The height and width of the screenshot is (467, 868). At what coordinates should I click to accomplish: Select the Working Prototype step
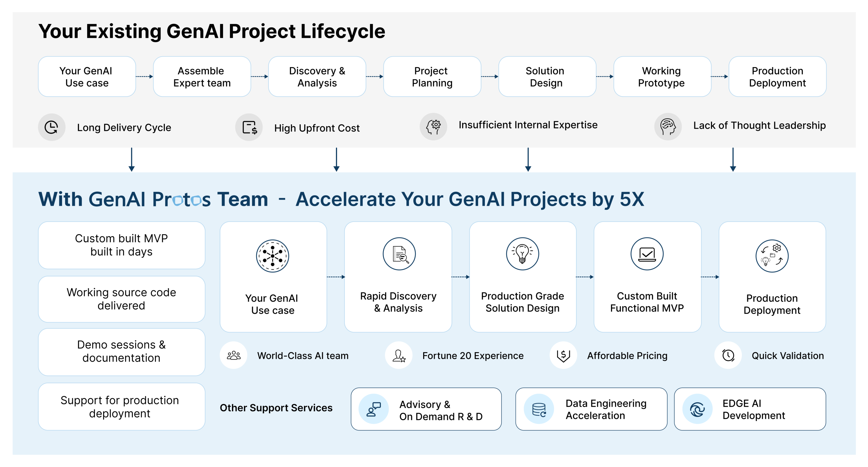(663, 77)
